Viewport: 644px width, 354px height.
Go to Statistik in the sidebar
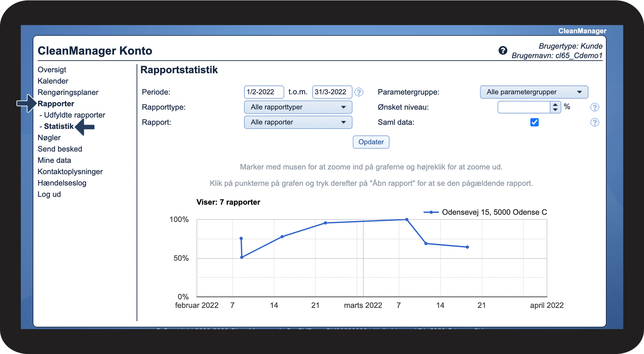(x=59, y=127)
